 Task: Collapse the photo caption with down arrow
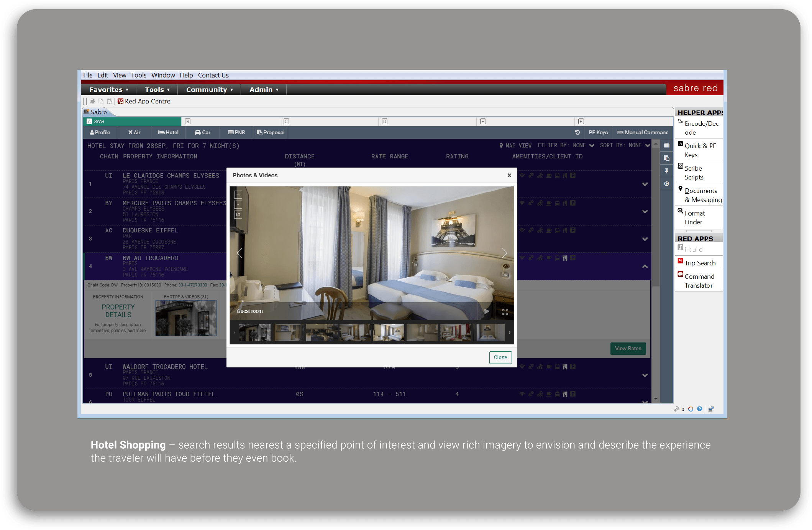pos(234,298)
